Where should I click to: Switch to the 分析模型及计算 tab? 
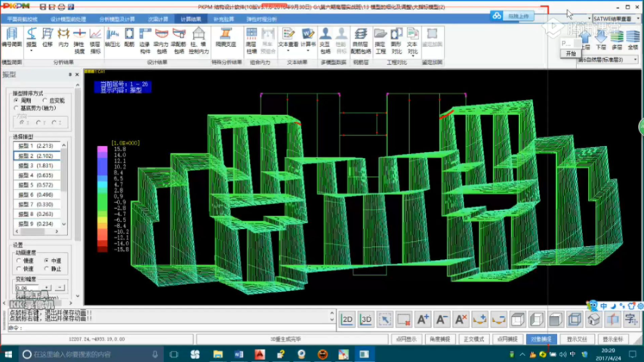[x=117, y=20]
